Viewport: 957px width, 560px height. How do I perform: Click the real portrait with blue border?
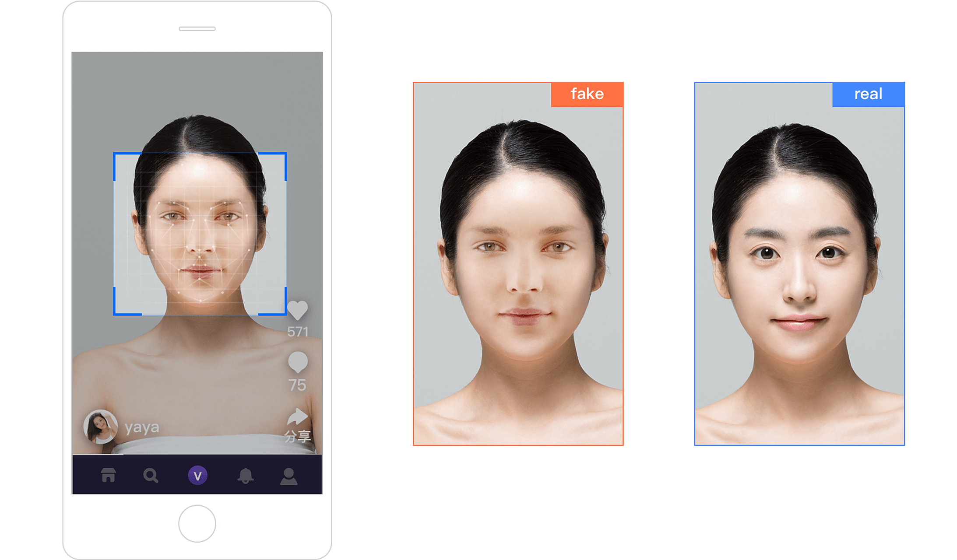pyautogui.click(x=799, y=271)
